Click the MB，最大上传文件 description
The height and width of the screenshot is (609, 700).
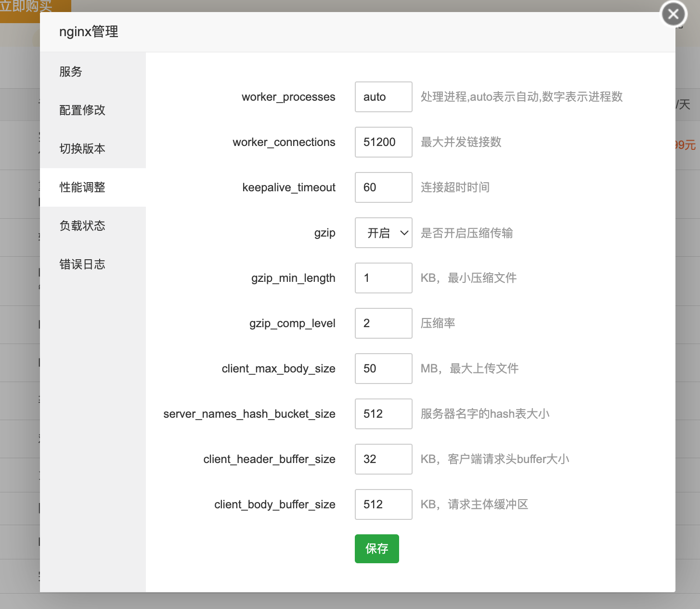tap(469, 369)
